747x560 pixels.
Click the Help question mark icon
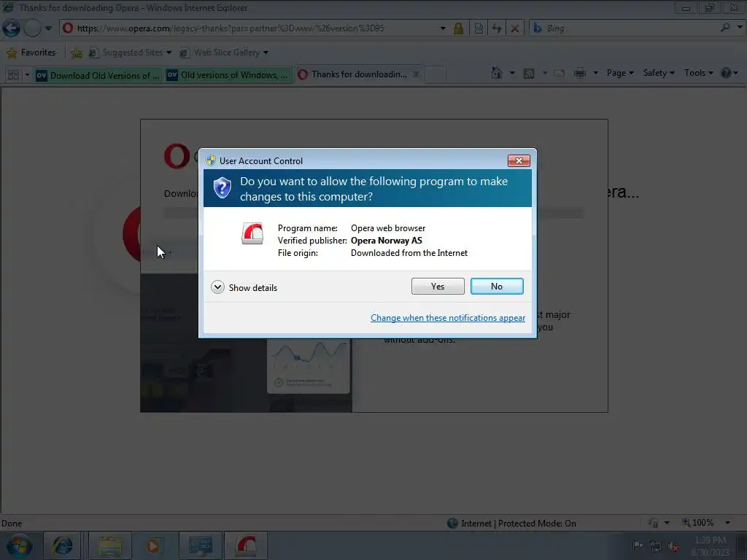click(x=726, y=73)
